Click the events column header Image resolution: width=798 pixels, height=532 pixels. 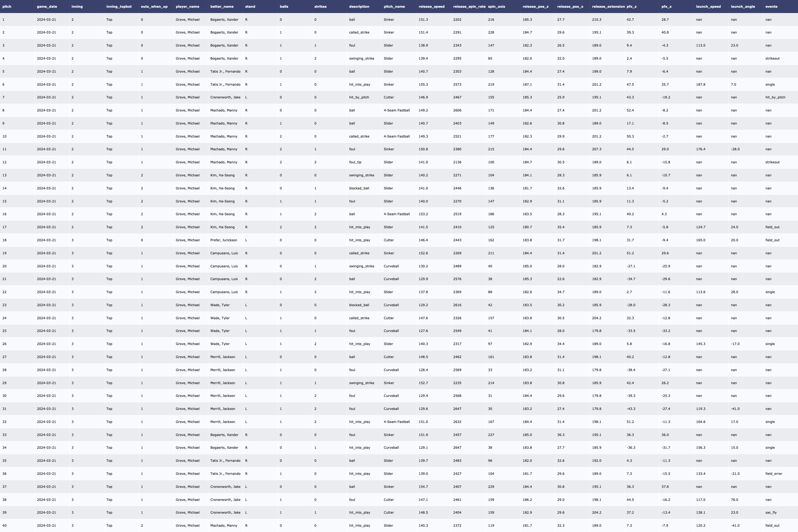[x=771, y=6]
